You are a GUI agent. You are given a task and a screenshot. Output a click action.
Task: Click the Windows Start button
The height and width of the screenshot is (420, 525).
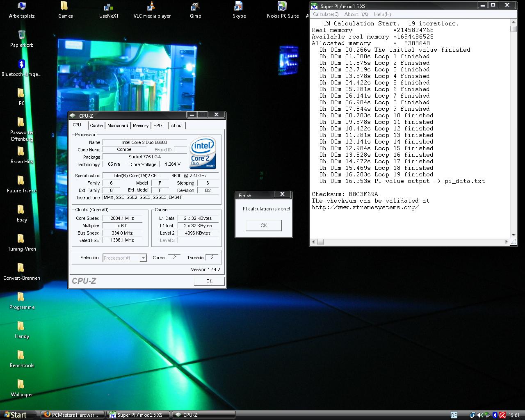tap(15, 415)
